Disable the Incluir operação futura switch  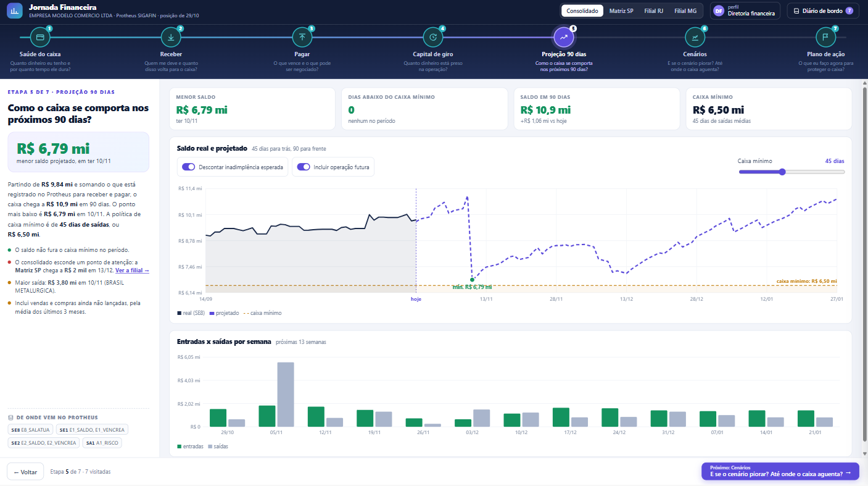pos(304,167)
